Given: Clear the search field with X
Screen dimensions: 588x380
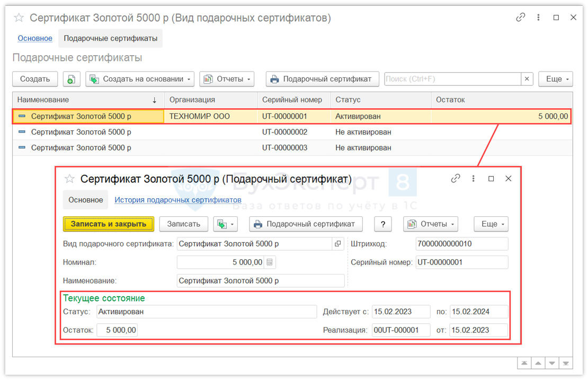Looking at the screenshot, I should coord(527,79).
